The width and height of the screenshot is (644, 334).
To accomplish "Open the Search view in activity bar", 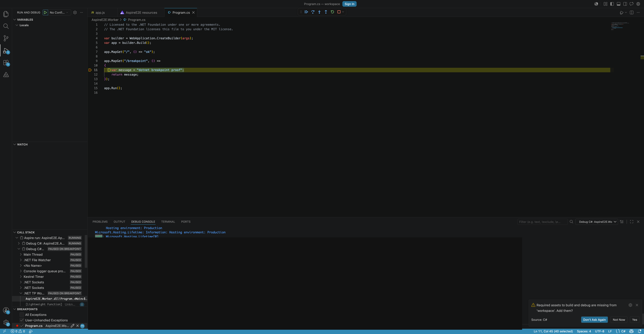I will pyautogui.click(x=6, y=26).
